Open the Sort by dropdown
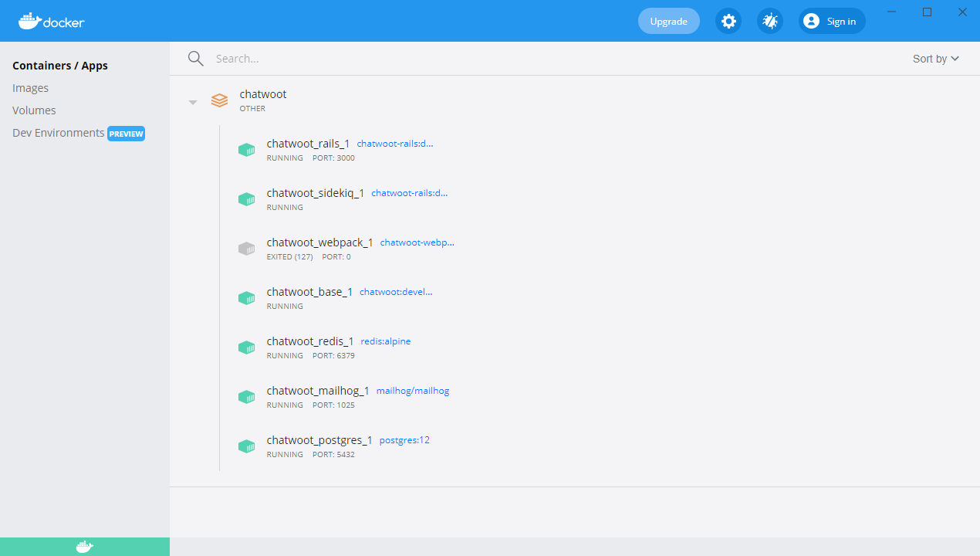Screen dimensions: 980x556 (934, 58)
